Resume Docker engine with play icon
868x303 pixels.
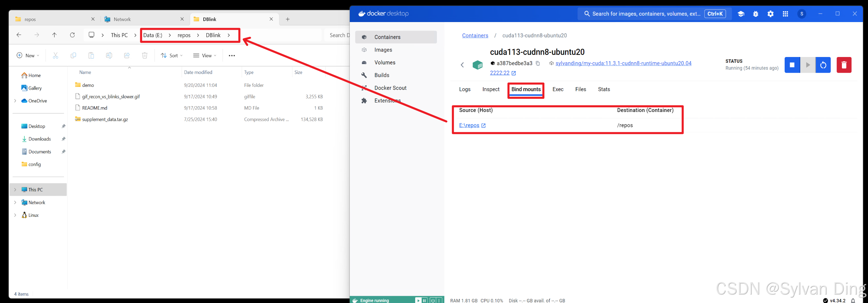click(418, 301)
